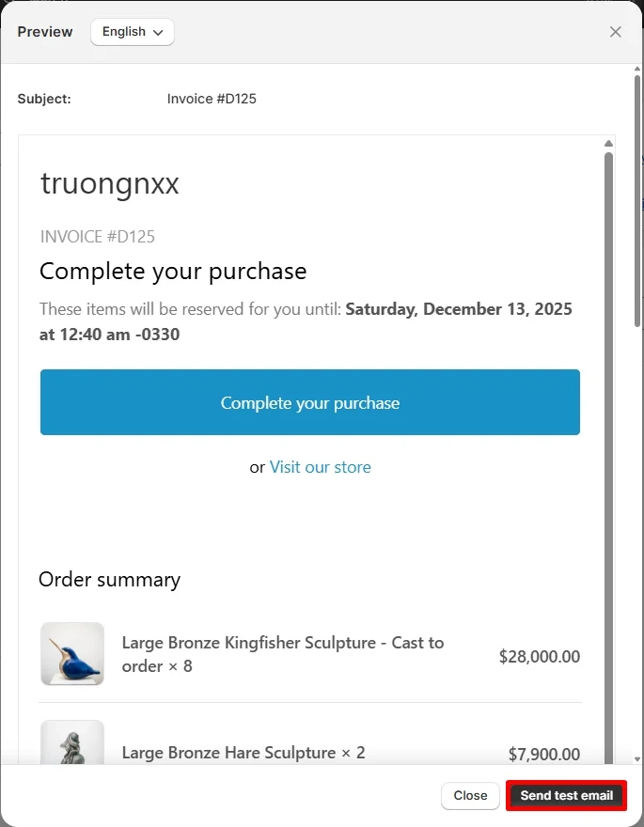The width and height of the screenshot is (644, 827).
Task: Click the Send test email button
Action: [x=565, y=795]
